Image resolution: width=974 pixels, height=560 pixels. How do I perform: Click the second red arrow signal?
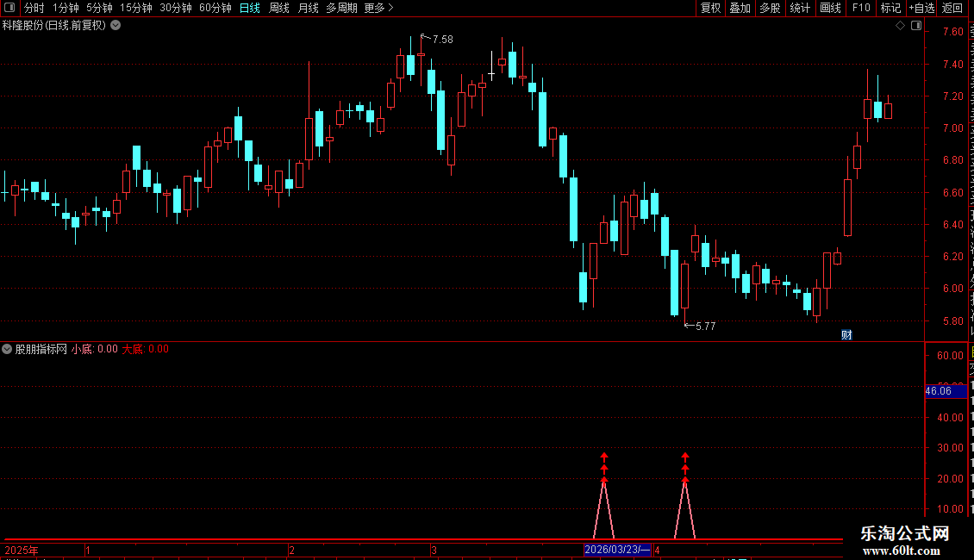coord(684,468)
